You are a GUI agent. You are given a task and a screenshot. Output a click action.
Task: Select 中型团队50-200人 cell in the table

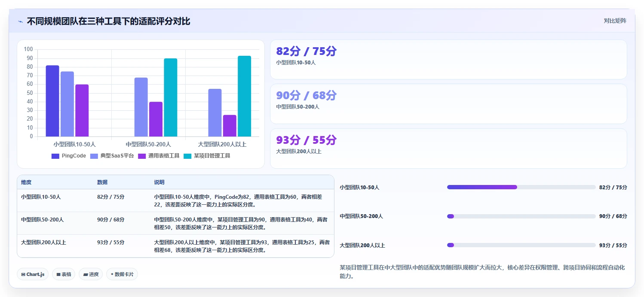pos(42,220)
